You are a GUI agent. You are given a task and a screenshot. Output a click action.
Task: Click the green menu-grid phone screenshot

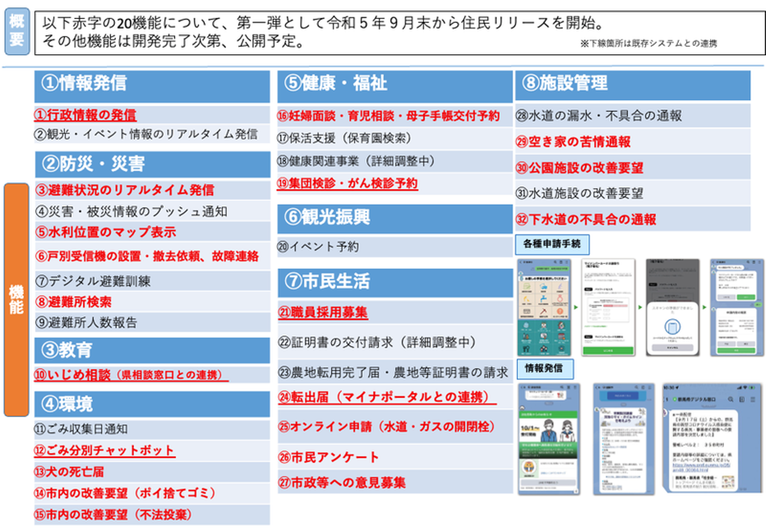(543, 307)
